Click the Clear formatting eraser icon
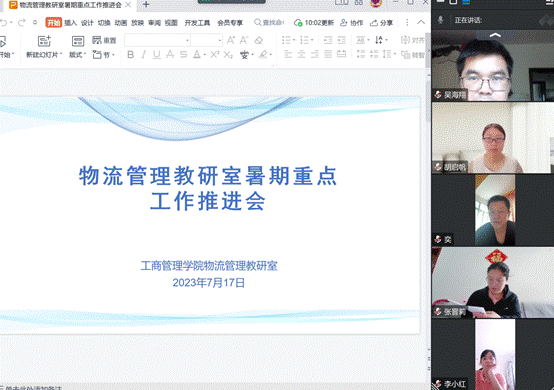This screenshot has height=390, width=554. pos(259,40)
